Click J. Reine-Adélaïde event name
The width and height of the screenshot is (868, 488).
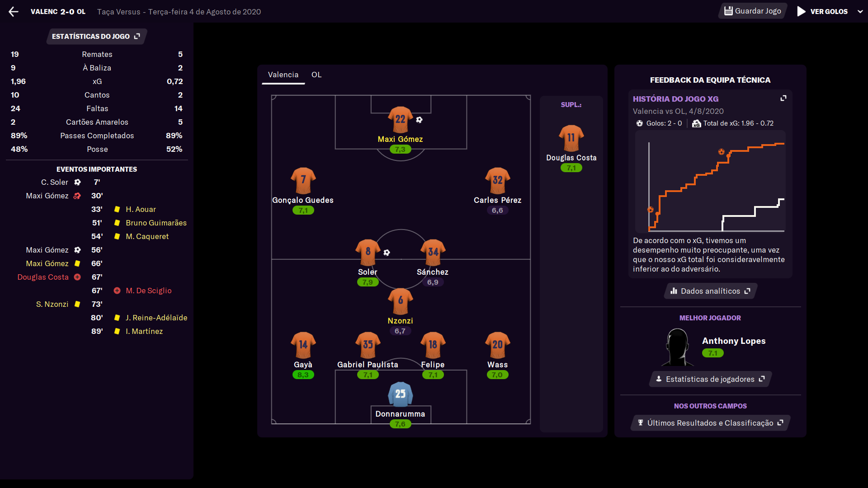[x=156, y=318]
